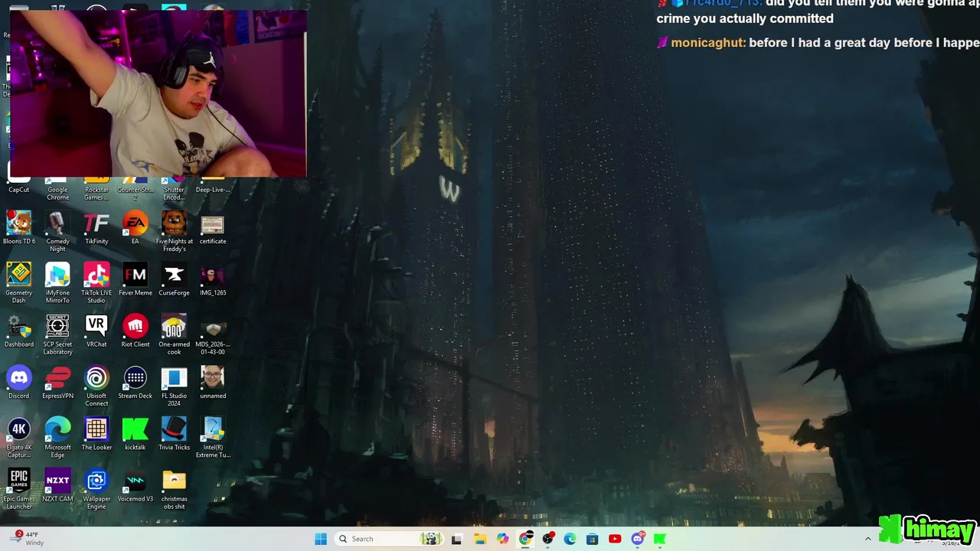
Task: Open the EA app shortcut
Action: [136, 229]
